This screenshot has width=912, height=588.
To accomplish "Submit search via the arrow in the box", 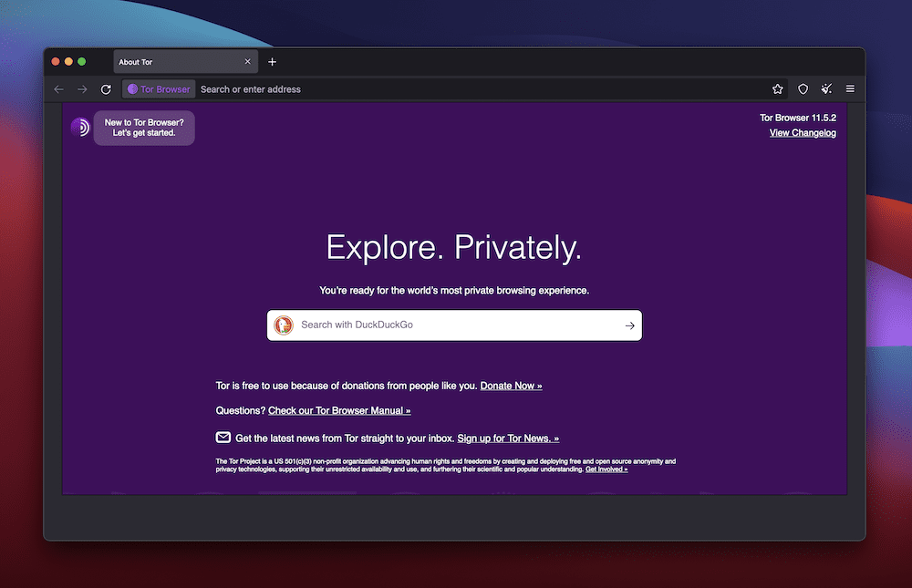I will pyautogui.click(x=628, y=325).
